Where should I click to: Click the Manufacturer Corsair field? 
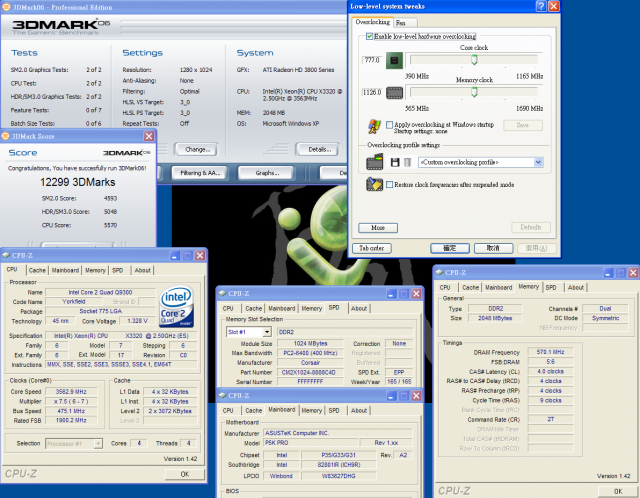[311, 362]
